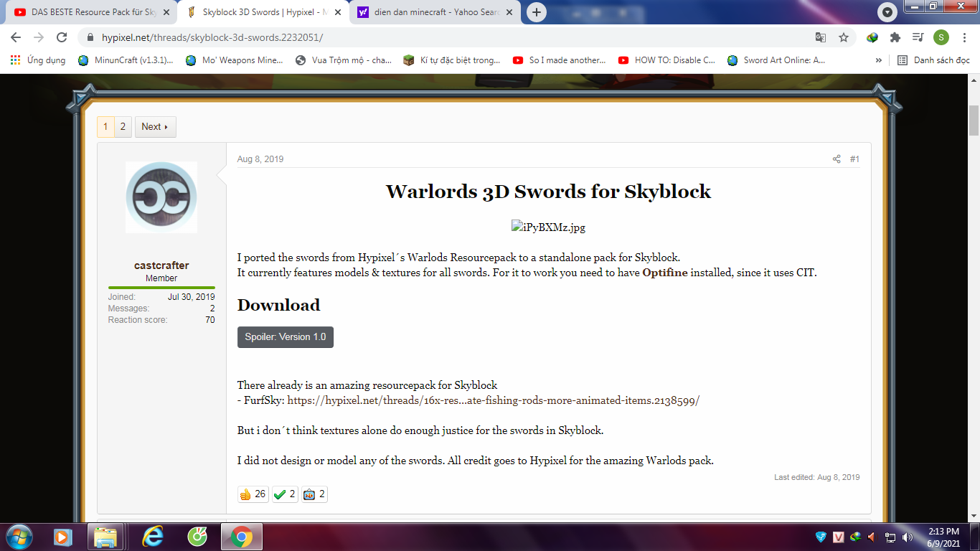The image size is (980, 551).
Task: Open the media controls icon in toolbar
Action: [918, 37]
